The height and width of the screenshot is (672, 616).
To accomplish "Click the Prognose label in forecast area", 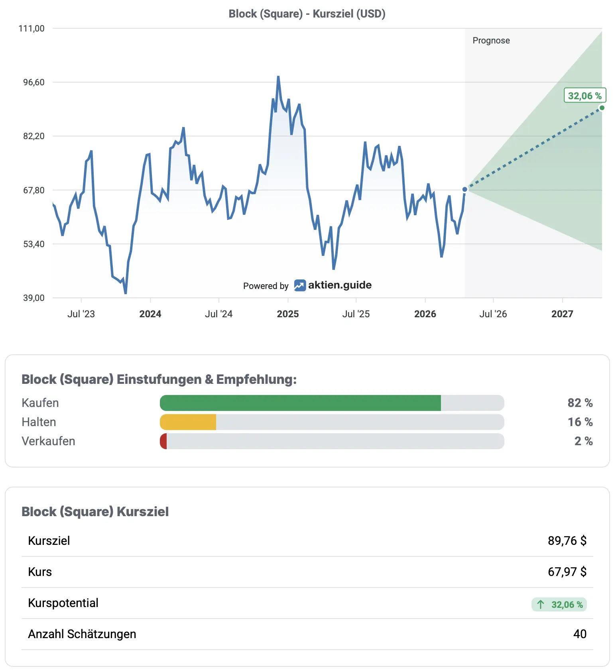I will coord(491,41).
